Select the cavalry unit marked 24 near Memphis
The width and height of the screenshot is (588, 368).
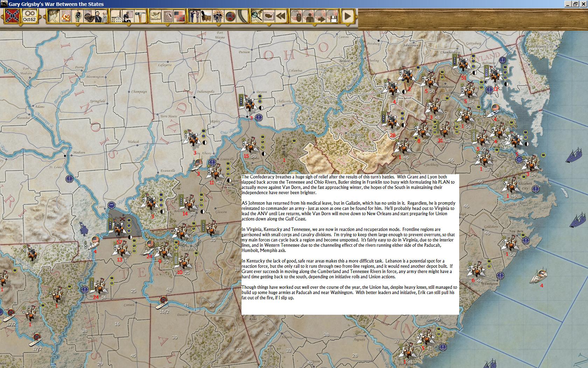[99, 286]
